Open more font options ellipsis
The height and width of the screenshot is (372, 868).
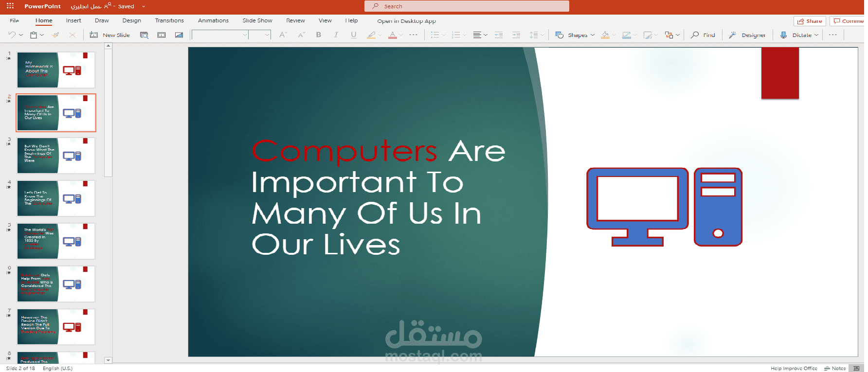click(413, 35)
